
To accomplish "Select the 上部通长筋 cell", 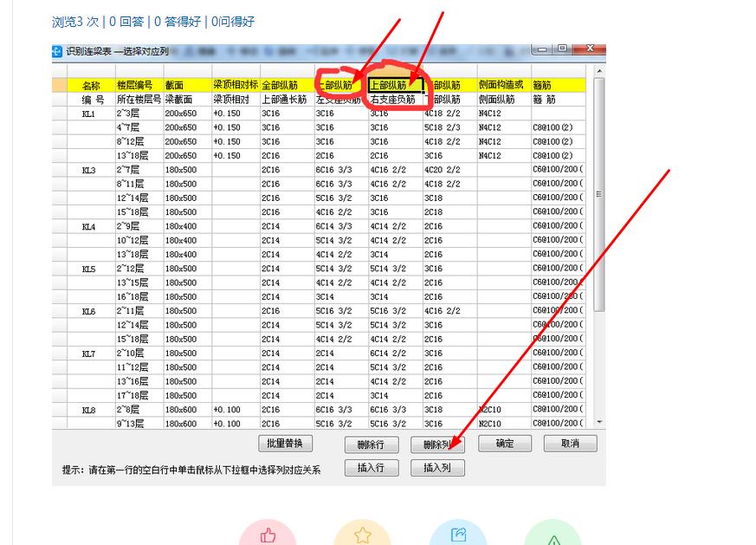I will click(287, 100).
